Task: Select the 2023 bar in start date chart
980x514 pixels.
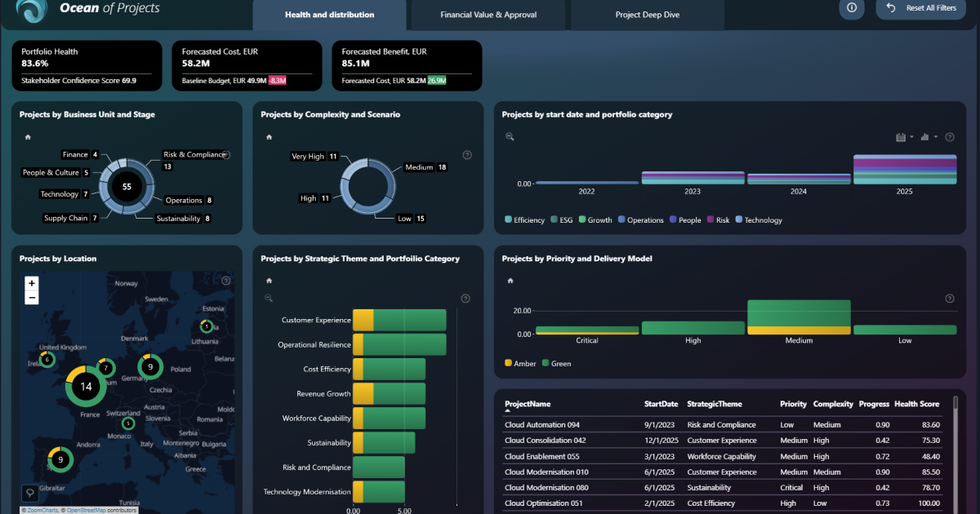Action: [x=693, y=178]
